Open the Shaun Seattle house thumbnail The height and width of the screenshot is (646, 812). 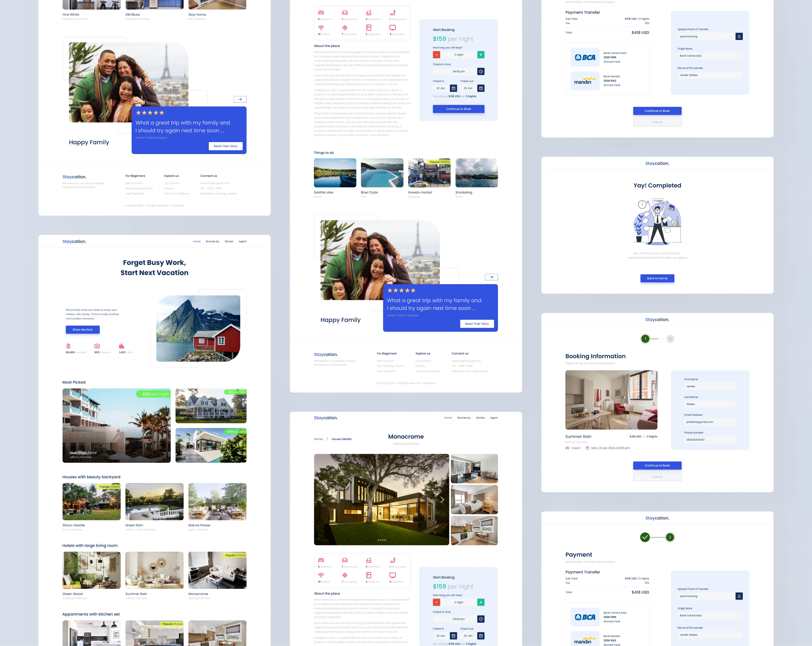(92, 502)
